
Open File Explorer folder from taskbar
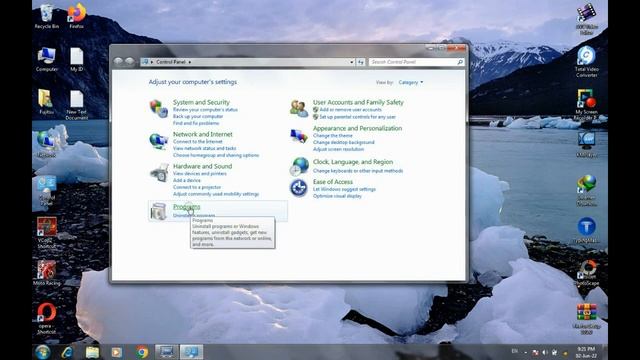pyautogui.click(x=92, y=352)
